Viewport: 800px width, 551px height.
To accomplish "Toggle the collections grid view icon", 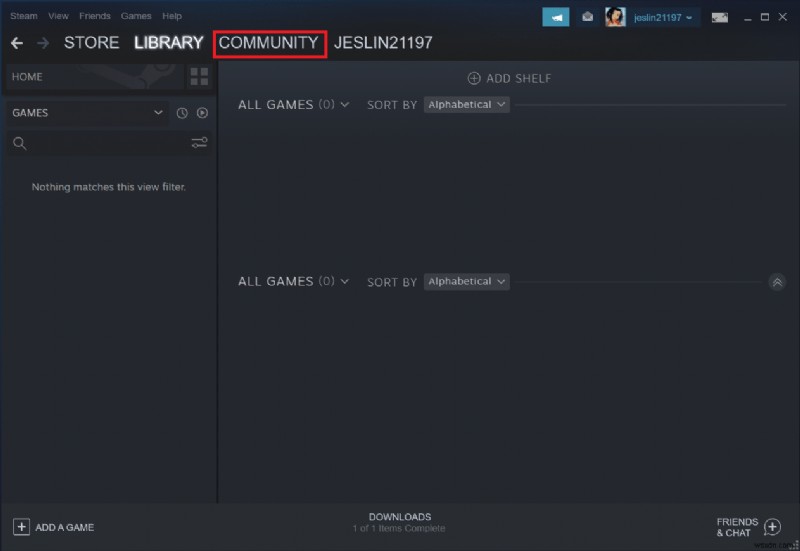I will (x=199, y=77).
